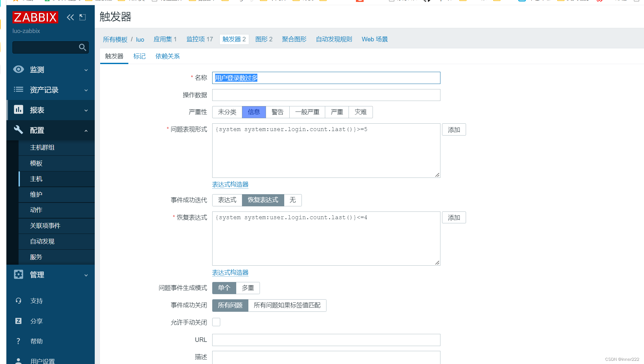Open 主机群组 in the sidebar
This screenshot has width=644, height=364.
57,147
